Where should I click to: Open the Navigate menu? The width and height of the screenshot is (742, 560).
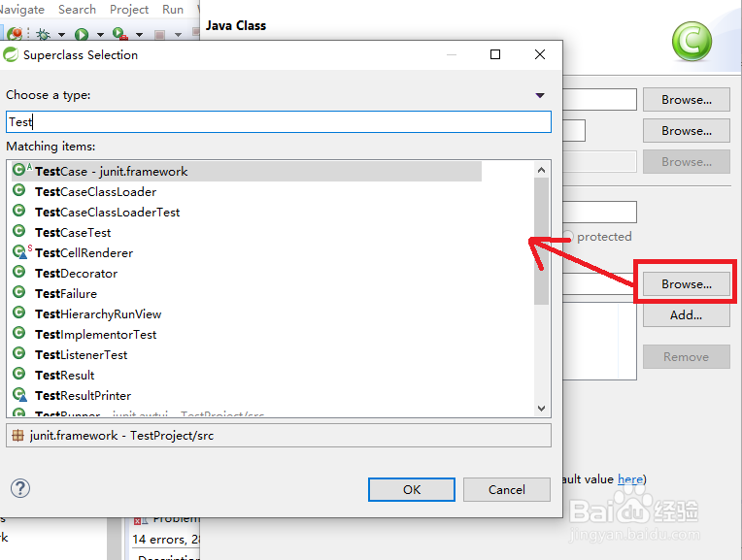21,10
